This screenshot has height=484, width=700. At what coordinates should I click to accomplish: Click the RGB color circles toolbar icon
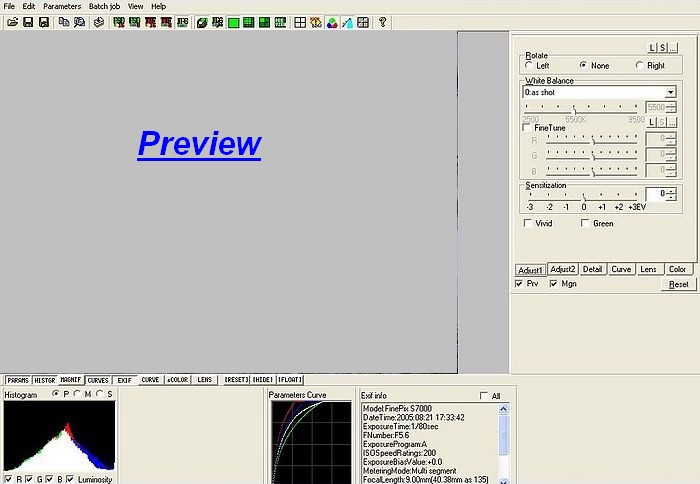pyautogui.click(x=331, y=22)
